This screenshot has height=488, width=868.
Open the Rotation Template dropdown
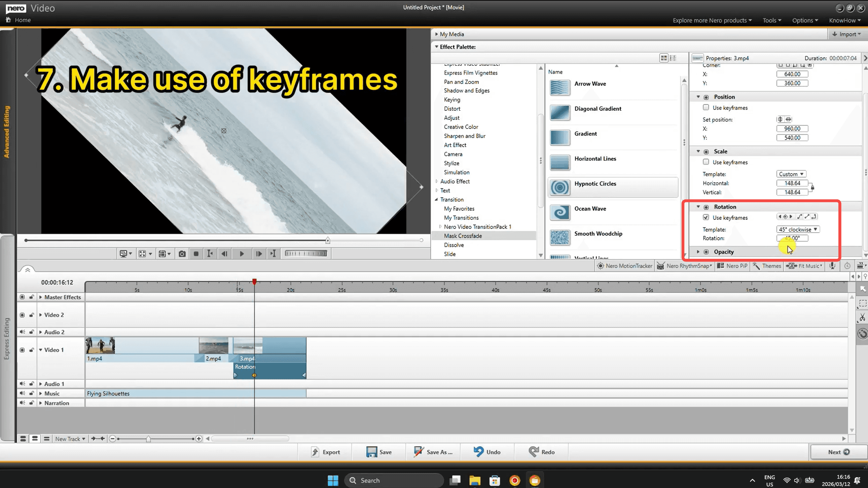pos(798,230)
